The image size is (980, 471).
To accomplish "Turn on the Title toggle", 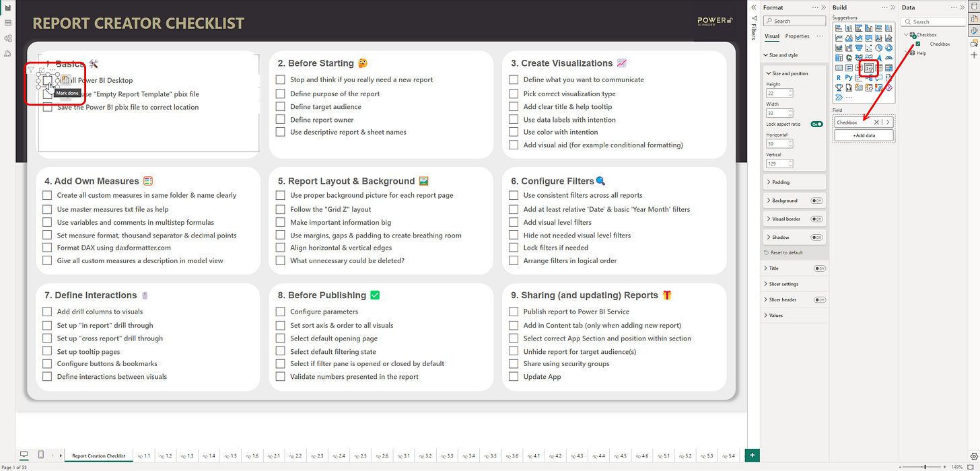I will click(x=820, y=268).
